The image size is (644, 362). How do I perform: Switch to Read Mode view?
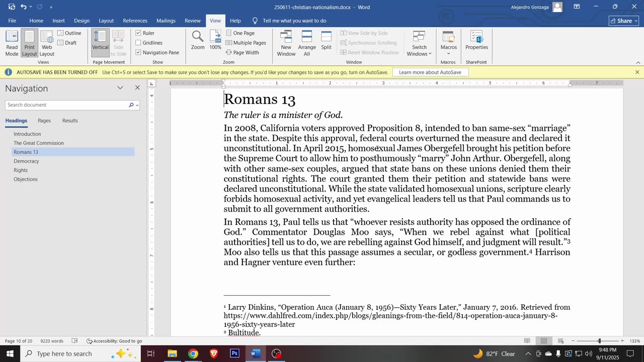pos(12,43)
